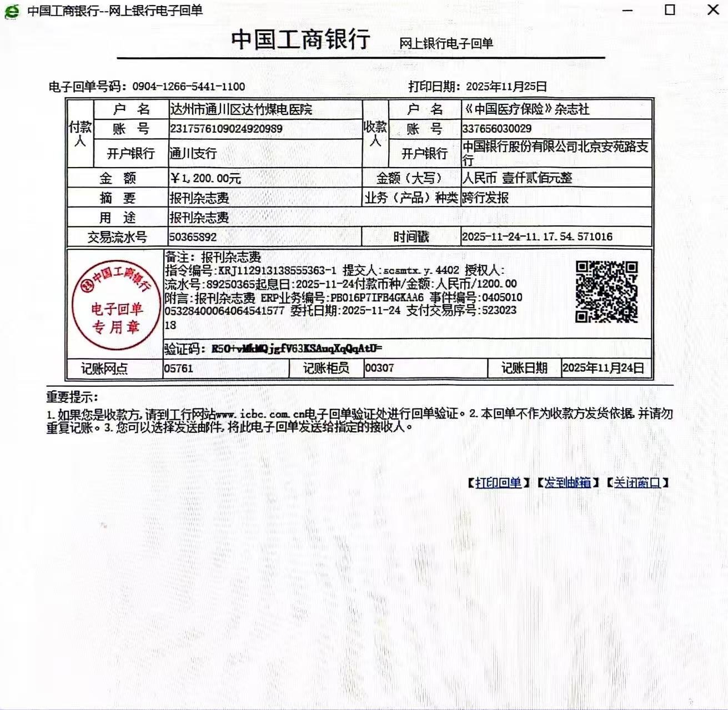
Task: Click the 关闭窗口 link
Action: click(637, 482)
